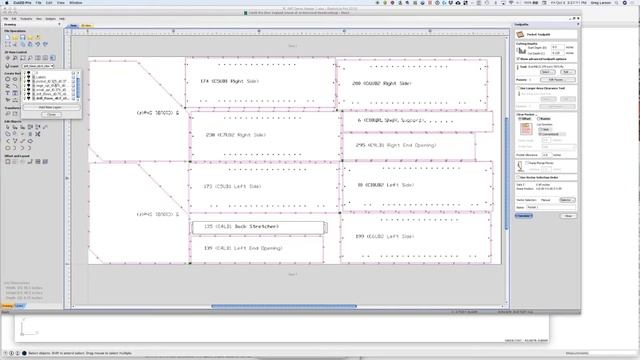Viewport: 640px width, 360px height.
Task: Click the last icon in 2D View Control row
Action: (53, 58)
